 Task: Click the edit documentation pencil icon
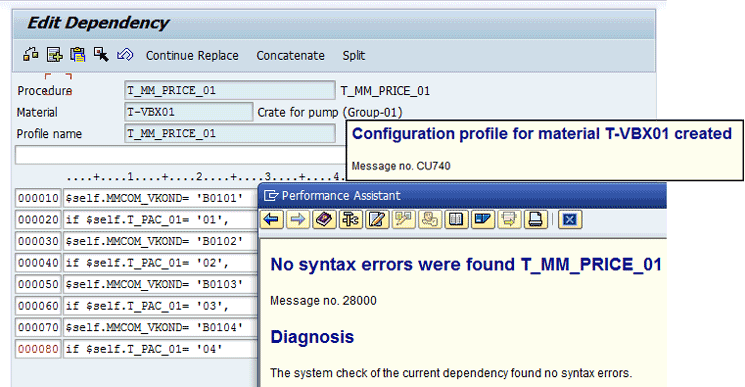tap(377, 219)
